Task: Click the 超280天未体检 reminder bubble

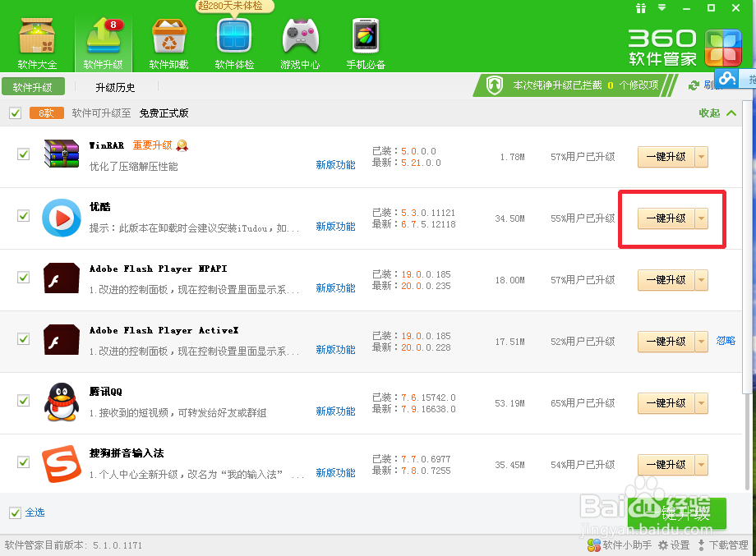Action: click(x=234, y=7)
